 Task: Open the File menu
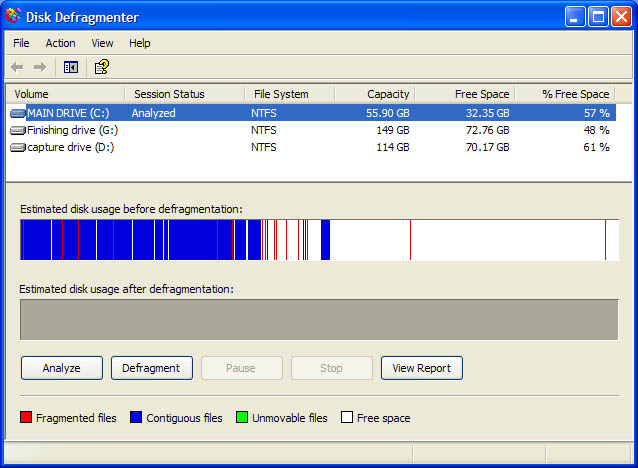click(21, 43)
